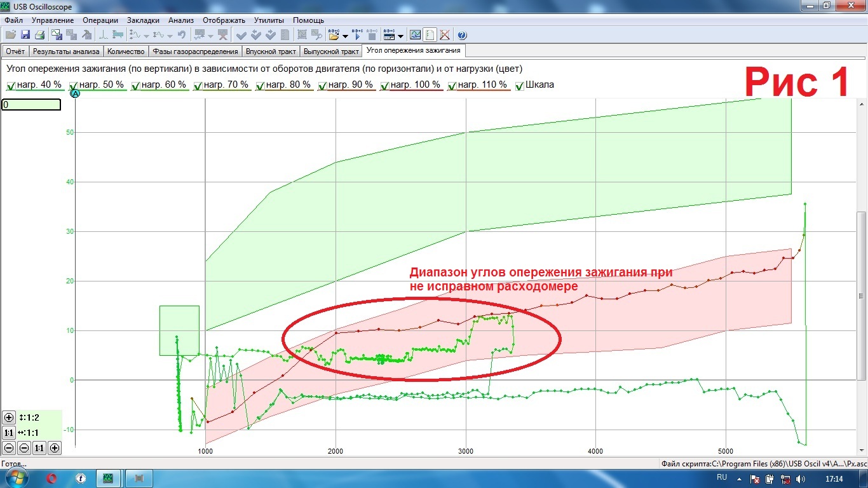The height and width of the screenshot is (488, 868).
Task: Click the Файл скрипта path in status bar
Action: click(x=764, y=464)
